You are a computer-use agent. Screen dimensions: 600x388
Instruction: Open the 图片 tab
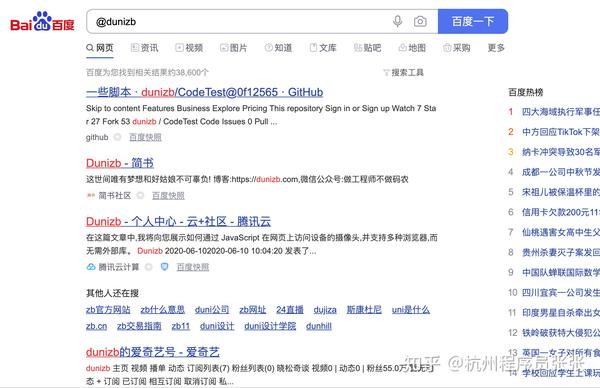click(x=233, y=48)
